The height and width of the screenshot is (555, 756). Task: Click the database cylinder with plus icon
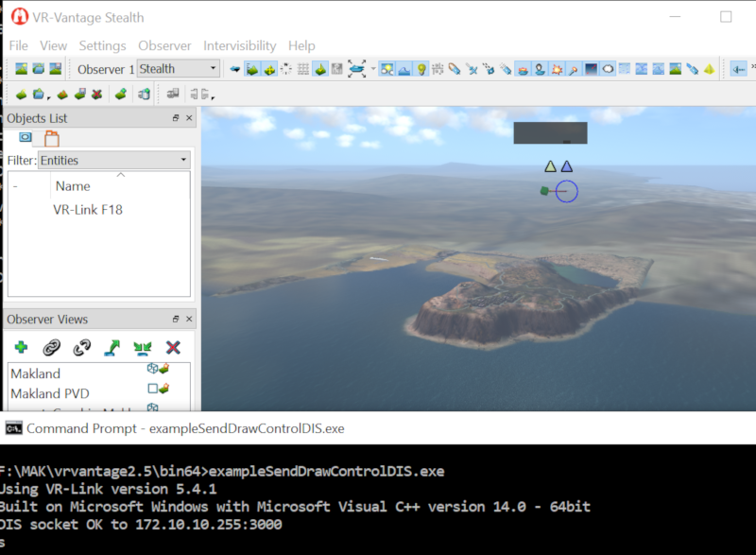(144, 94)
